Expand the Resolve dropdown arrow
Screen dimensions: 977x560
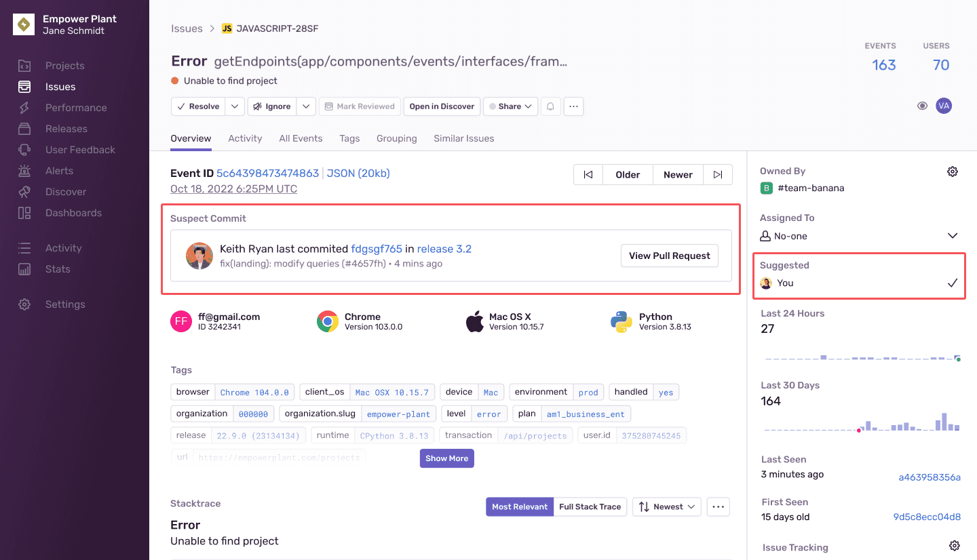[235, 106]
